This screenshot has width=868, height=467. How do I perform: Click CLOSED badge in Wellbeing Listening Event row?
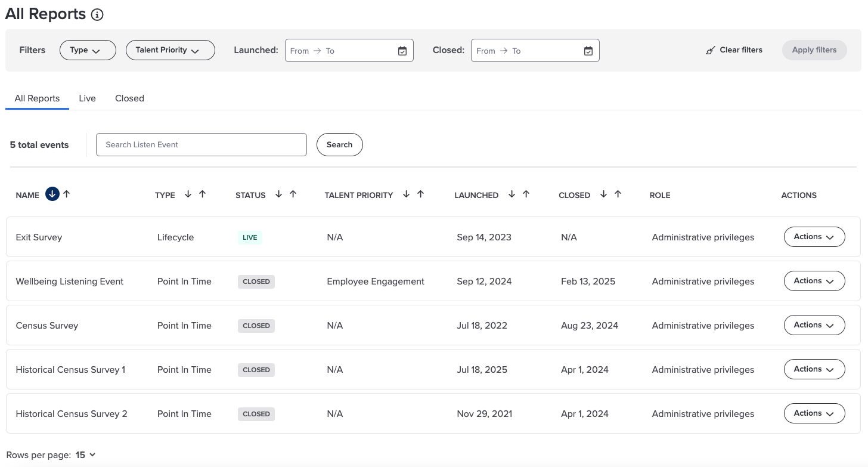[x=256, y=282]
